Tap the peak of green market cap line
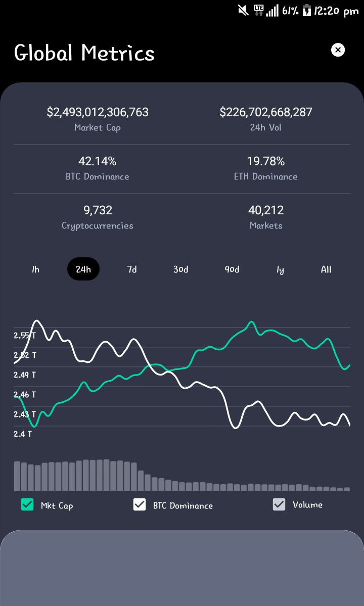364x606 pixels. (252, 322)
